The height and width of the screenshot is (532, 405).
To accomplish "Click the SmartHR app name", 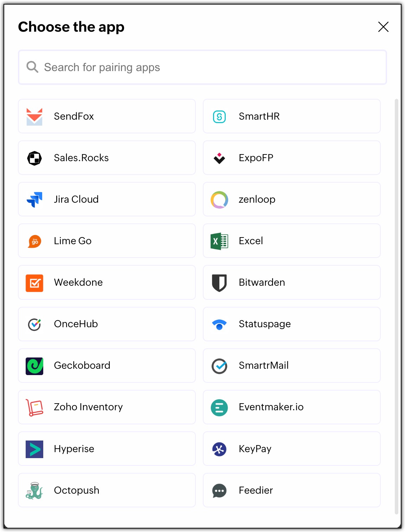I will click(x=259, y=116).
